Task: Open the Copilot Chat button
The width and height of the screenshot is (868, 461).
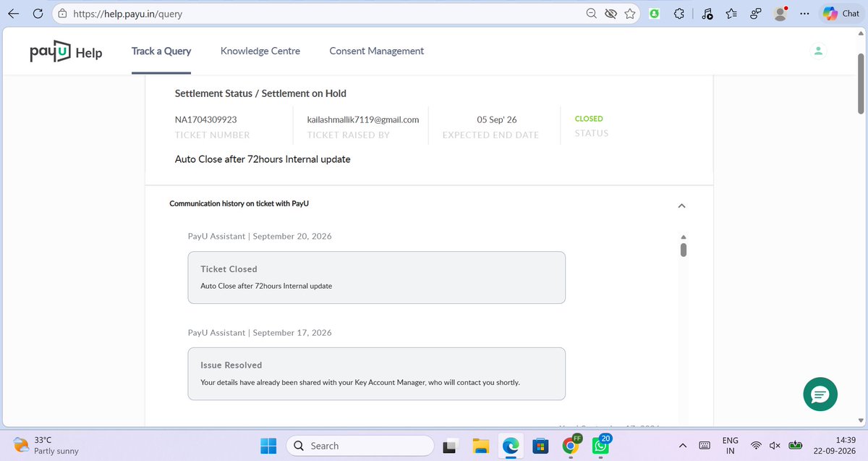Action: pyautogui.click(x=841, y=13)
